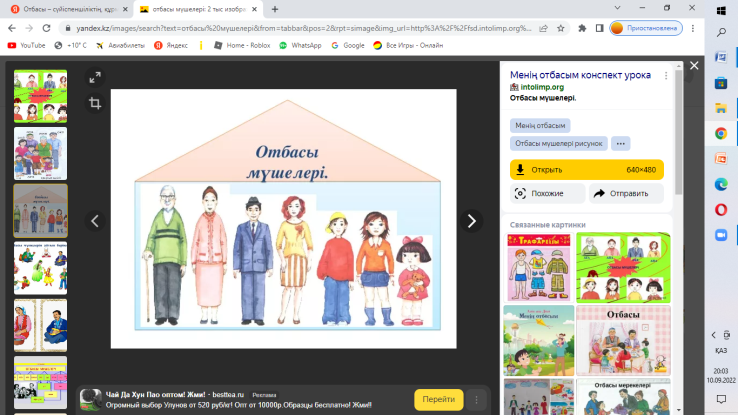738x415 pixels.
Task: Open the ad options three-dot menu
Action: point(476,399)
